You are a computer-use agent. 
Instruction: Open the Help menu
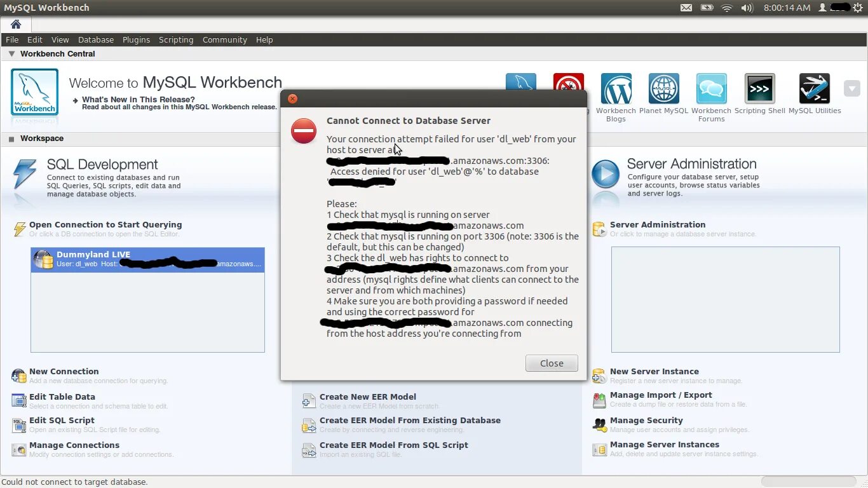264,39
